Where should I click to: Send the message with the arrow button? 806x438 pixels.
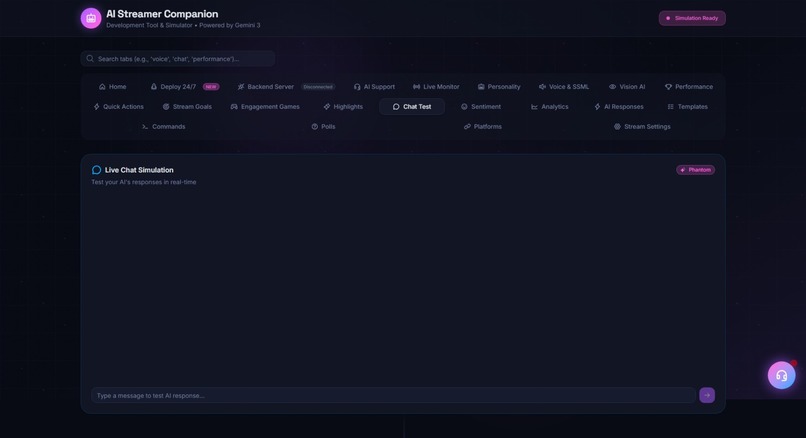coord(707,395)
